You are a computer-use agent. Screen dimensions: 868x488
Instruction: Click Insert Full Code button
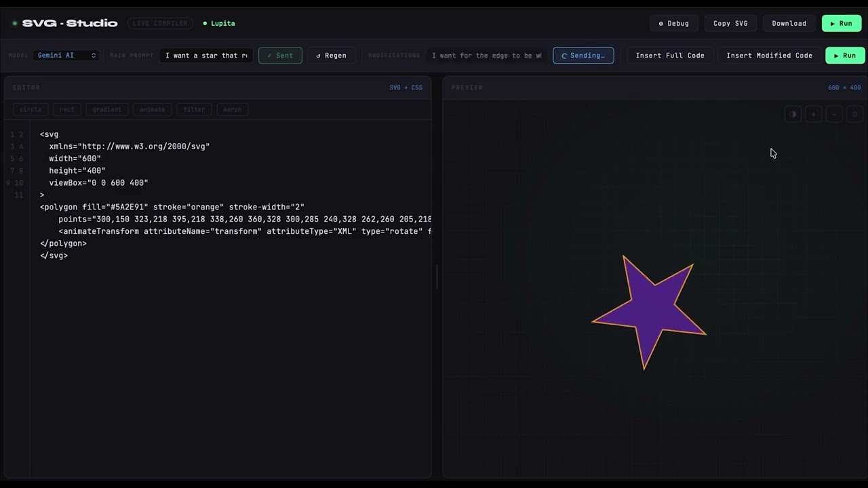[x=670, y=56]
